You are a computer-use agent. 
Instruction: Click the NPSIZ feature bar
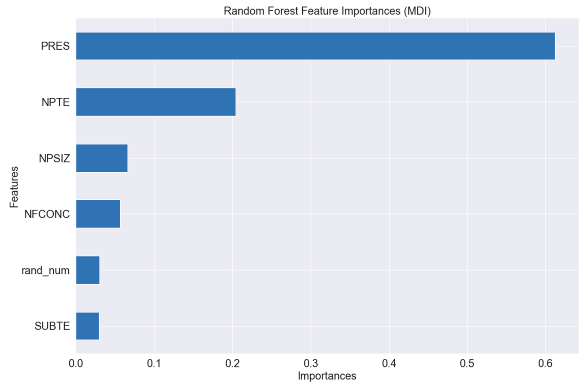click(102, 158)
